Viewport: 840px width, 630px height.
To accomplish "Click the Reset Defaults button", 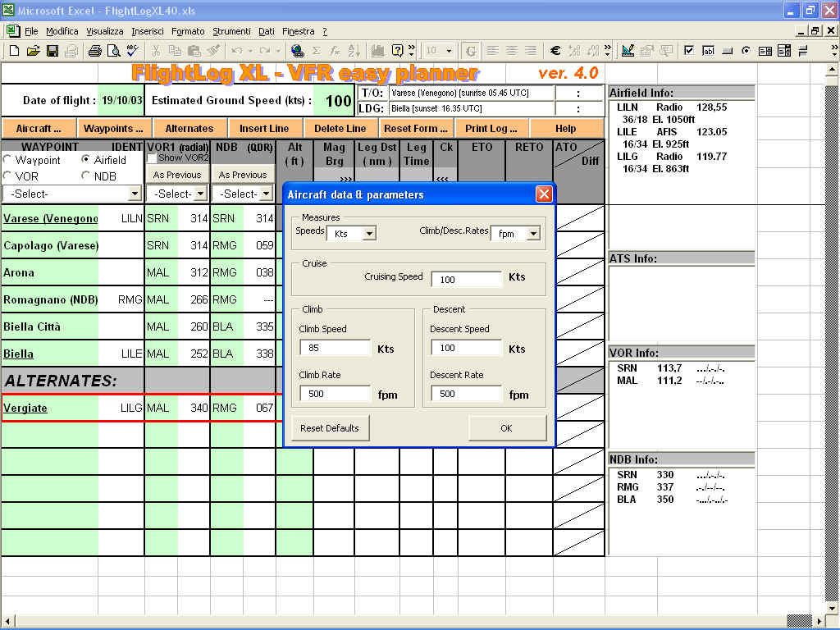I will pos(330,428).
